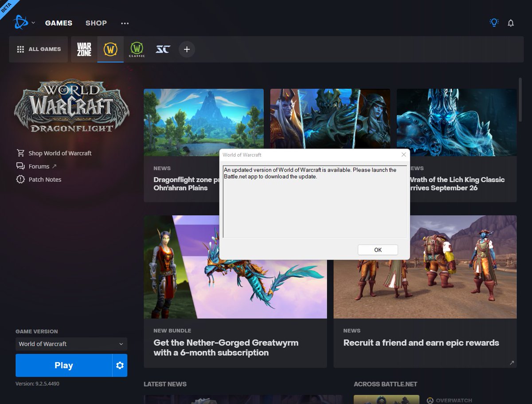Click the external link arrow on Recruit card
532x404 pixels.
point(512,363)
